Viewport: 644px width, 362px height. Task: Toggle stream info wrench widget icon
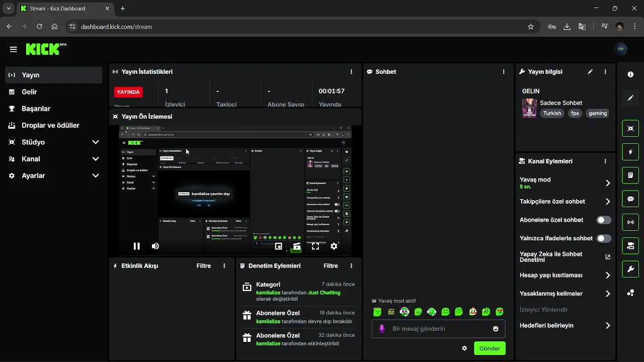click(x=630, y=269)
